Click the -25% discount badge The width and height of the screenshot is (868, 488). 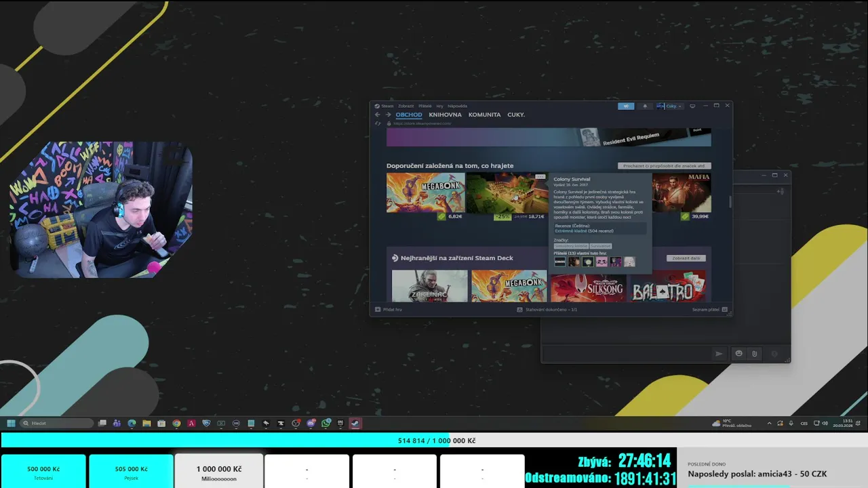(502, 217)
